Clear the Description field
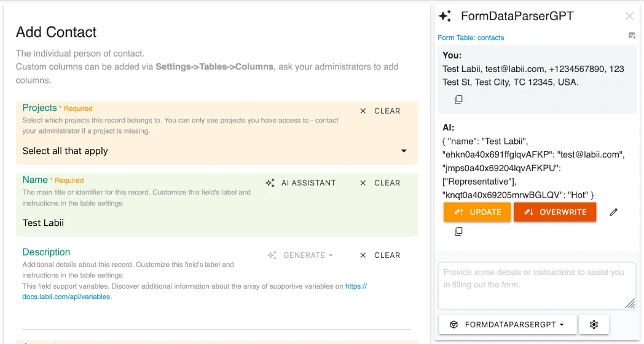 tap(380, 255)
